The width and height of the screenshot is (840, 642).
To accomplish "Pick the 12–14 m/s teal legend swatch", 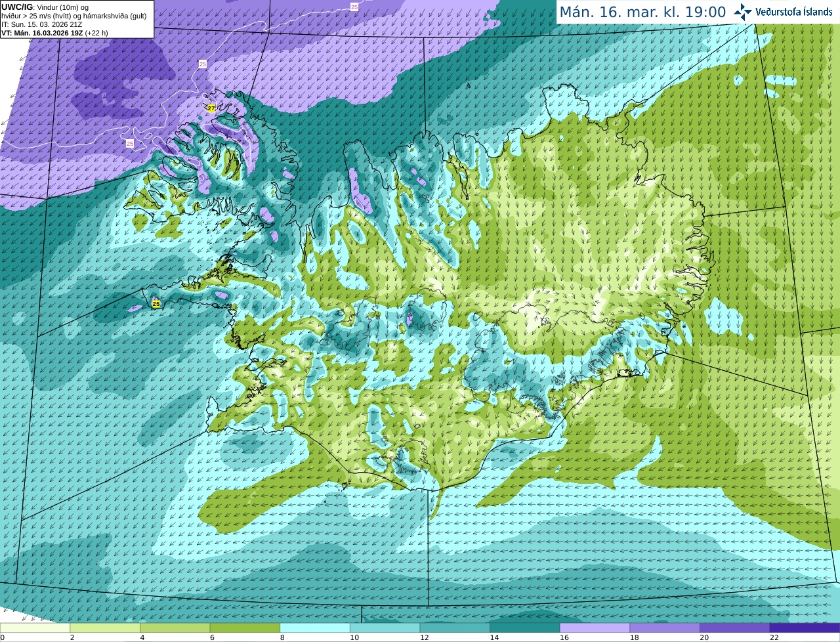I will click(x=455, y=628).
